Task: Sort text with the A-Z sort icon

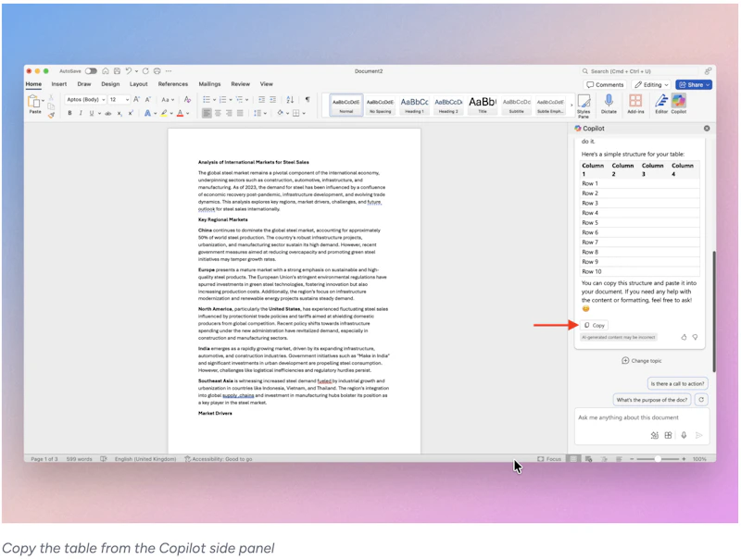Action: [x=290, y=99]
